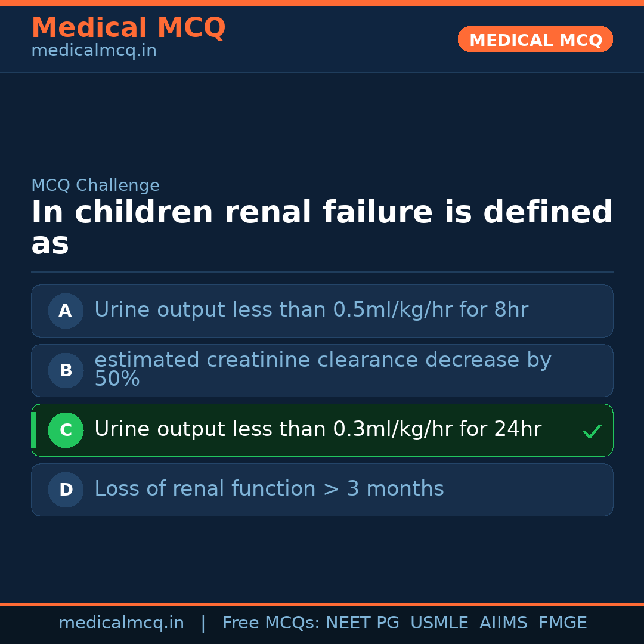Click the 'Medical MCQ' orange header title
Image resolution: width=644 pixels, height=644 pixels.
[128, 28]
